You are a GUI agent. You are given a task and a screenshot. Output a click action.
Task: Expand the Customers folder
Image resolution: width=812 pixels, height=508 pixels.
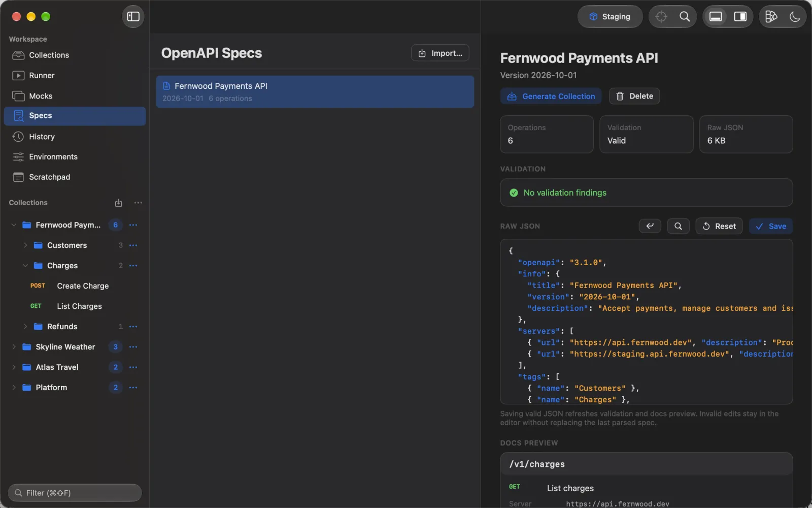[x=25, y=245]
